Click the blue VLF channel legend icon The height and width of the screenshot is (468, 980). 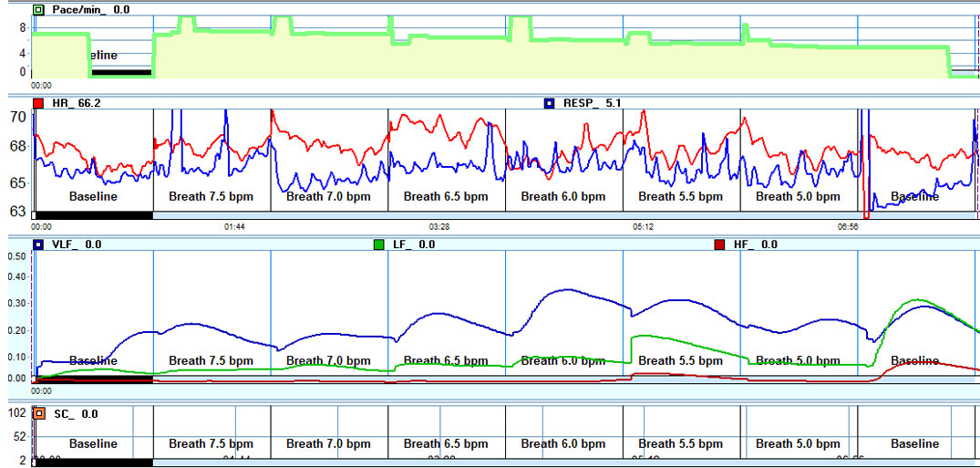tap(38, 244)
